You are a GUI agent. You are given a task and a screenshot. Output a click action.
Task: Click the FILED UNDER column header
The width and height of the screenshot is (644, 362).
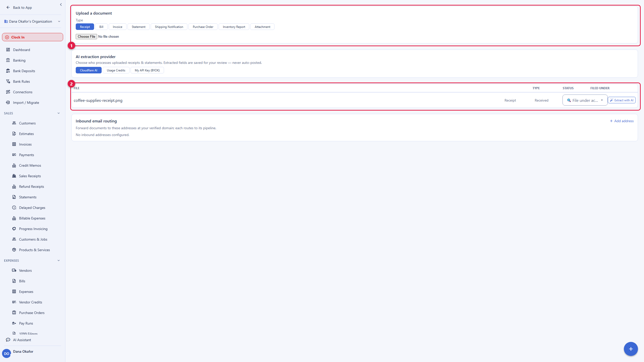[600, 88]
